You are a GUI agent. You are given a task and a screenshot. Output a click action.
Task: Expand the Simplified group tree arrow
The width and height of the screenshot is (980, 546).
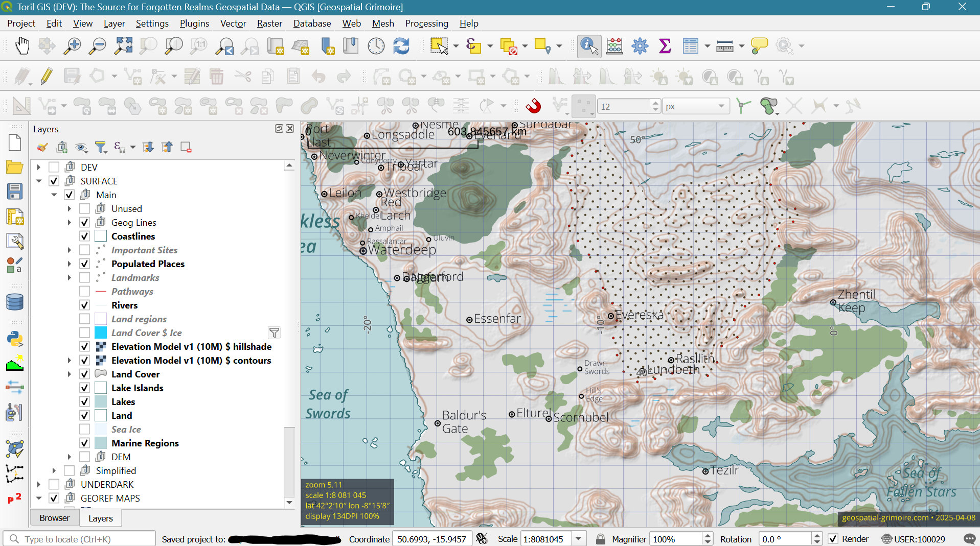tap(54, 470)
